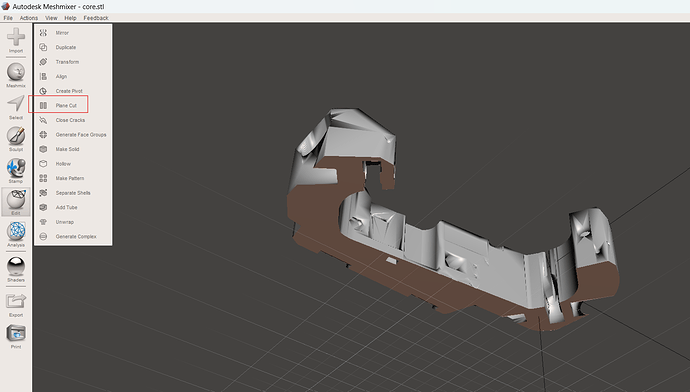Open the Actions menu
The width and height of the screenshot is (690, 392).
tap(29, 18)
